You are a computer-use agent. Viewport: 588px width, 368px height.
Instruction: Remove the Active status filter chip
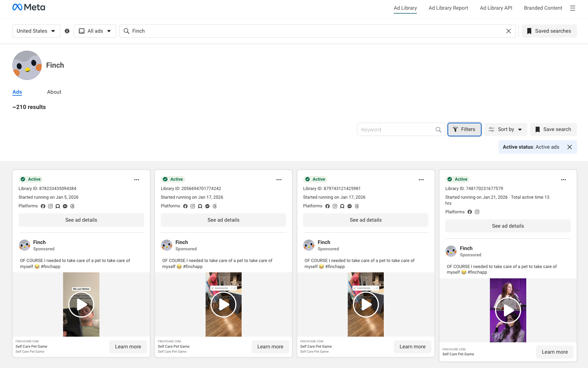point(570,147)
